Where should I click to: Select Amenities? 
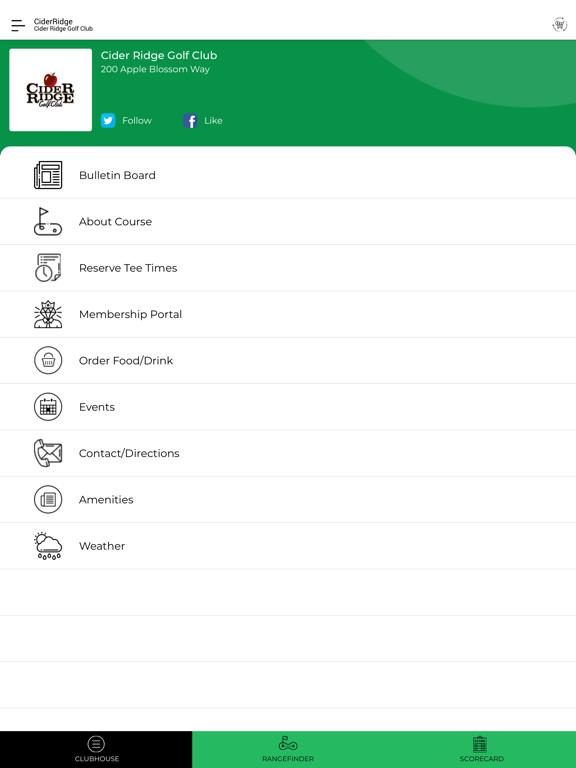pyautogui.click(x=288, y=499)
